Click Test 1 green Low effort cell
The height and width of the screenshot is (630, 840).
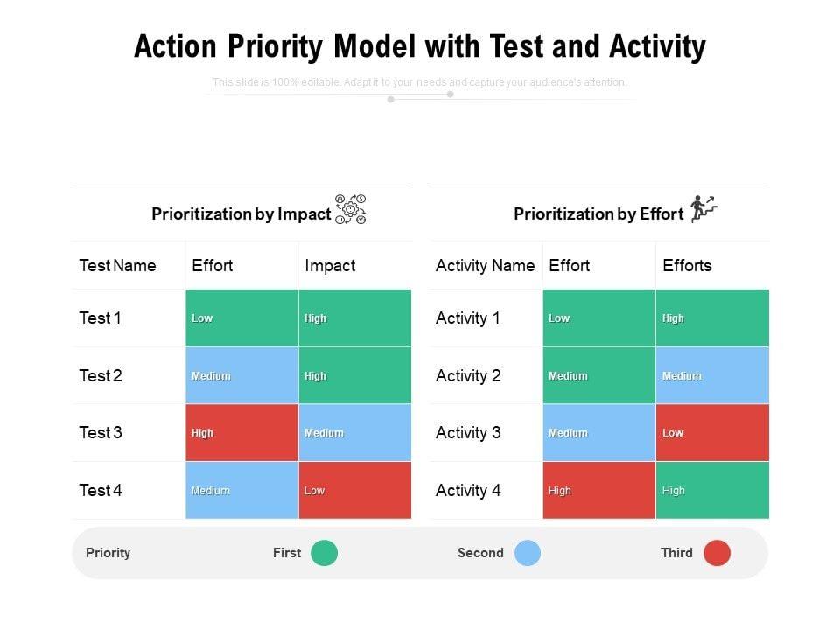(241, 318)
